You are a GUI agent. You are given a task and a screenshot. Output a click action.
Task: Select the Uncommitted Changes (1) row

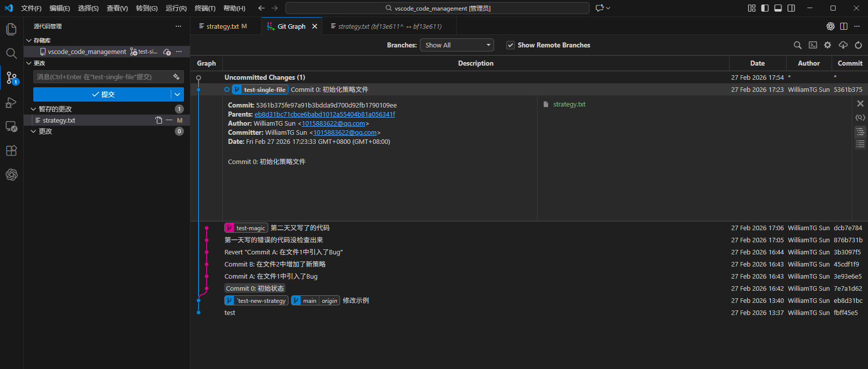pos(529,77)
